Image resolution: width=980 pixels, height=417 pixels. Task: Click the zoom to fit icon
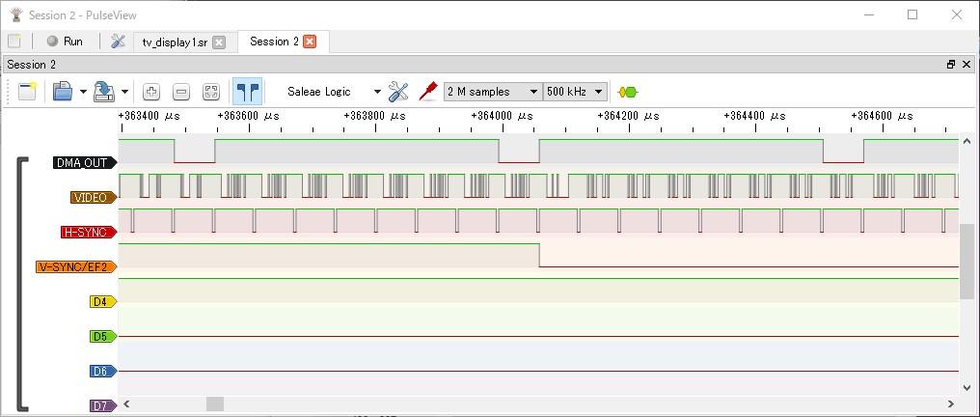[x=211, y=92]
